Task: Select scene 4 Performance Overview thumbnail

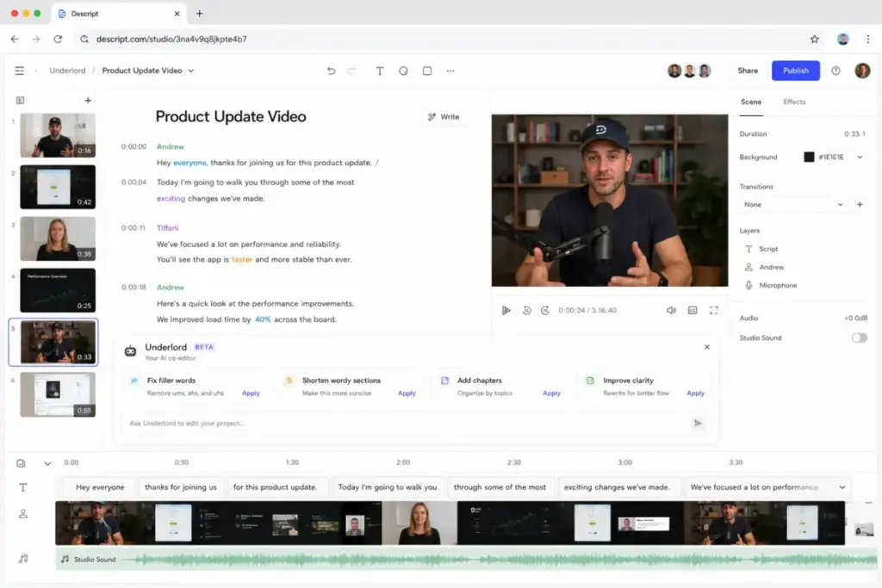Action: (58, 291)
